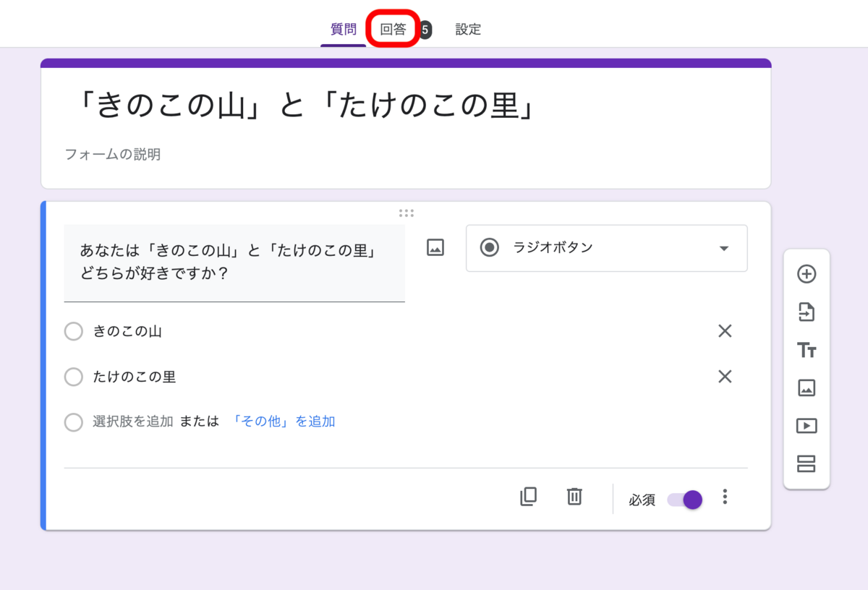Delete the question with the trash icon
The height and width of the screenshot is (590, 868).
click(574, 497)
